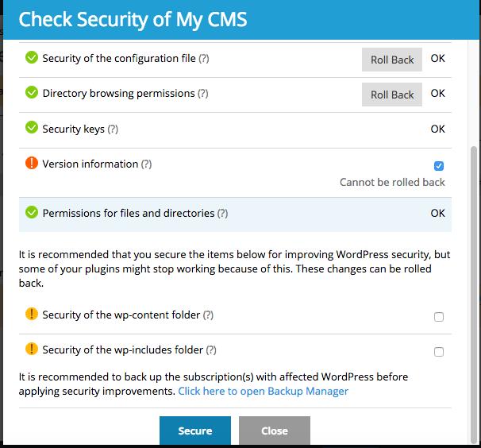Click orange warning icon beside Version information
This screenshot has width=481, height=448.
[32, 164]
